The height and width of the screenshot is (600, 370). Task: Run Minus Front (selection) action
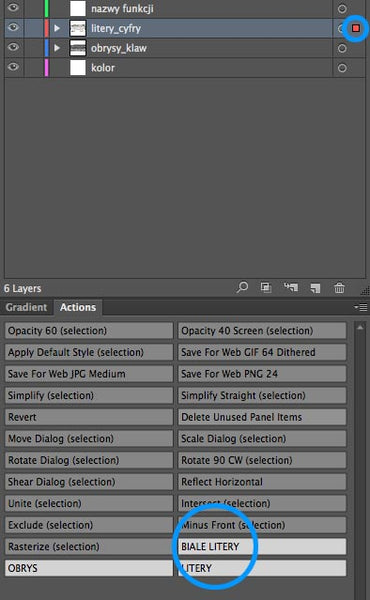pyautogui.click(x=262, y=525)
